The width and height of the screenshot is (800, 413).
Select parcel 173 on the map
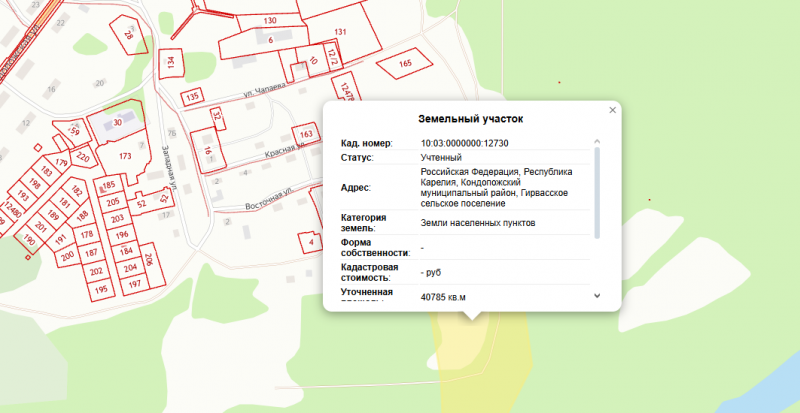[124, 155]
